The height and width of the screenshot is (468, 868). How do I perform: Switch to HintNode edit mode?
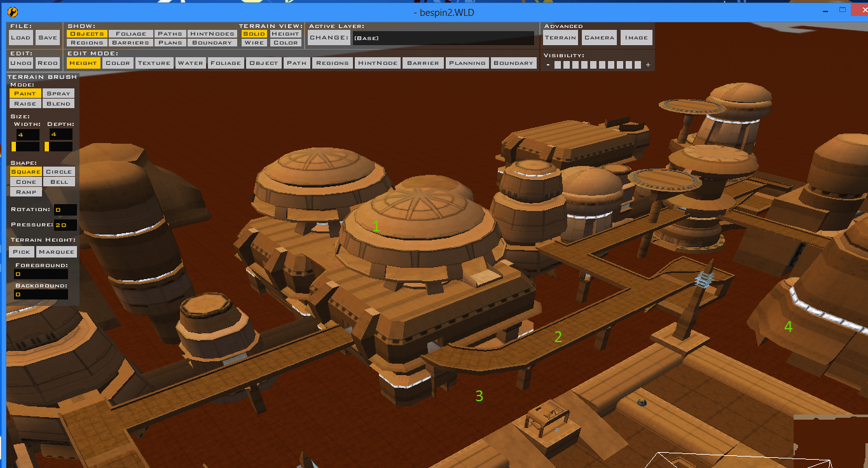tap(377, 63)
